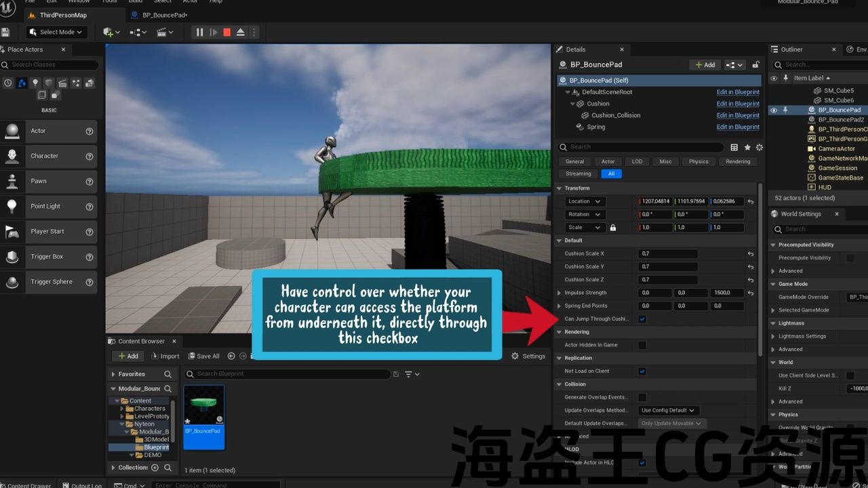The image size is (868, 488).
Task: Click the save level floppy disk icon
Action: 5,32
